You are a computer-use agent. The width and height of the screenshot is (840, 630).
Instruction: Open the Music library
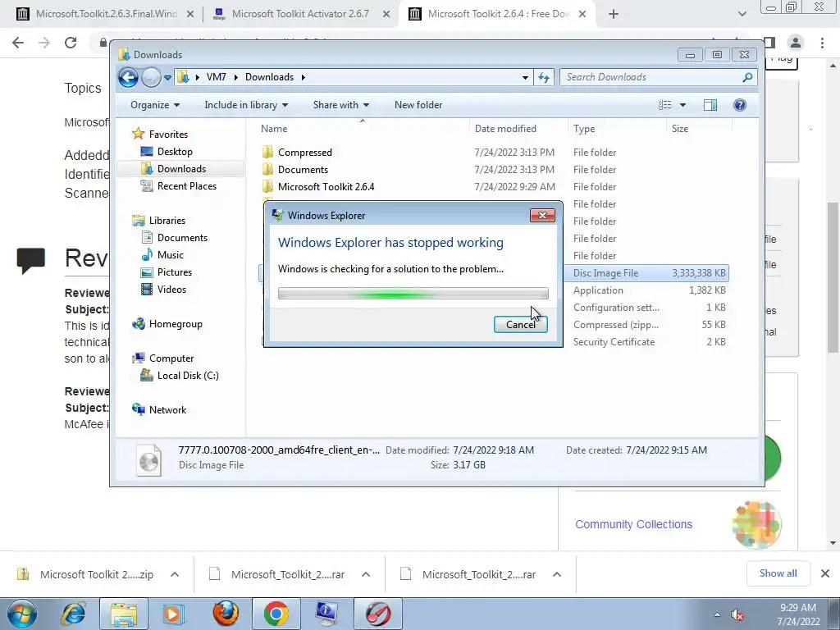point(171,255)
